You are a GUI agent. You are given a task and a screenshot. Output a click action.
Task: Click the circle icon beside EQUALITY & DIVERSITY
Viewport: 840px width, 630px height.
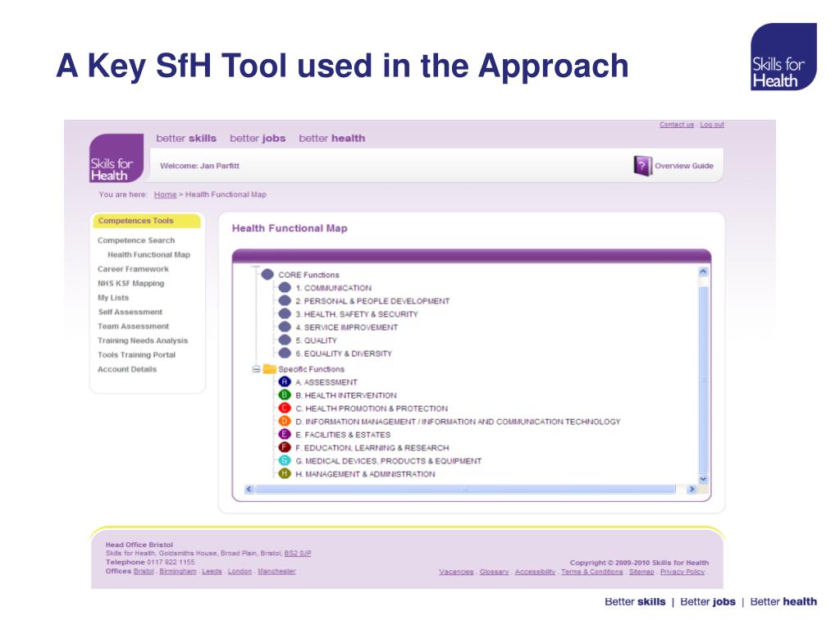285,354
